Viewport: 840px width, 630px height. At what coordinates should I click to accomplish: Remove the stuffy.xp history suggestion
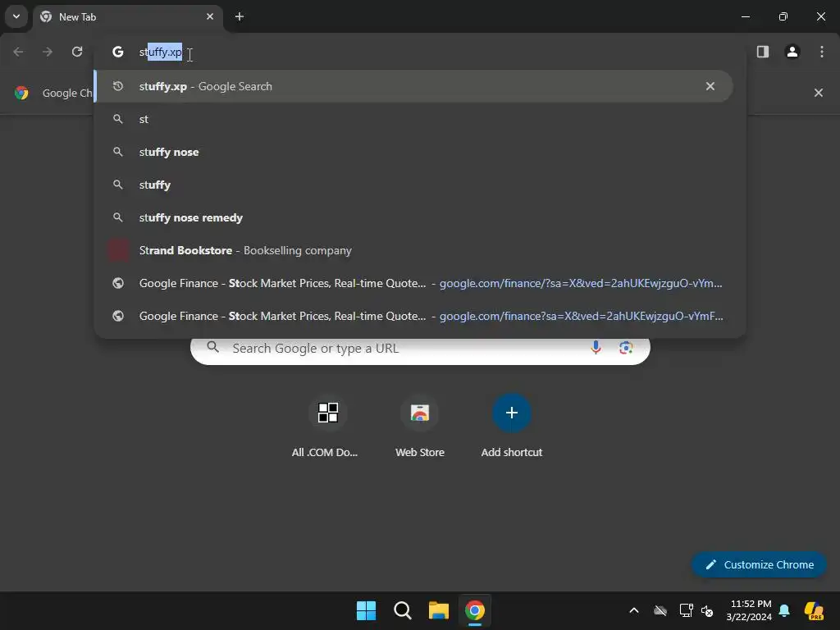tap(710, 86)
